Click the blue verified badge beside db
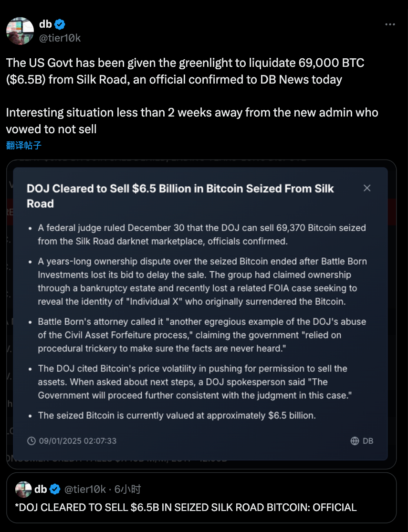The width and height of the screenshot is (408, 532). point(60,24)
